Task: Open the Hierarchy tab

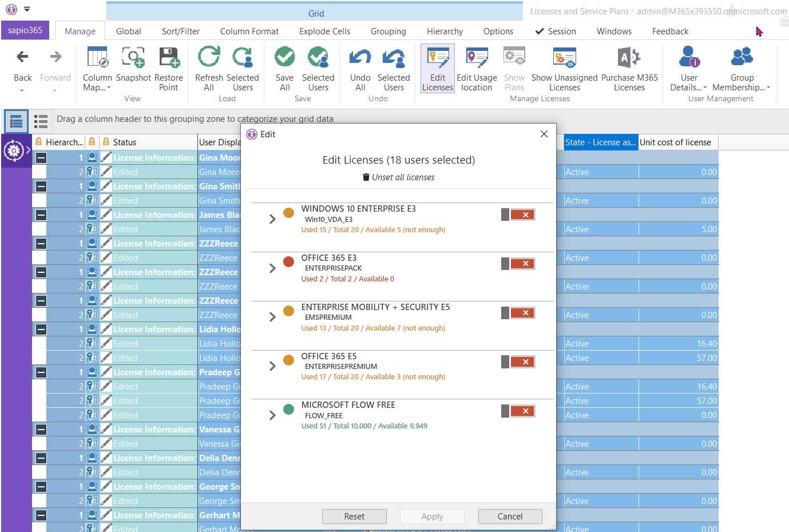Action: pyautogui.click(x=445, y=31)
